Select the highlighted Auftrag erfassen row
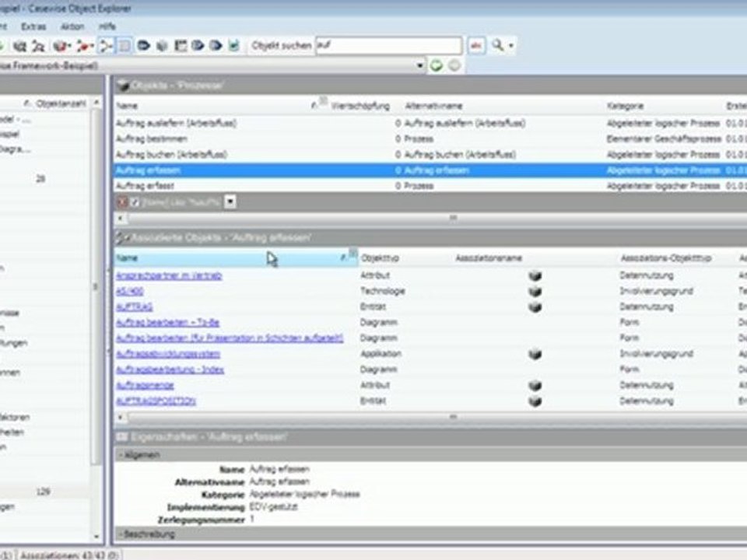Viewport: 747px width, 560px height. pyautogui.click(x=430, y=170)
